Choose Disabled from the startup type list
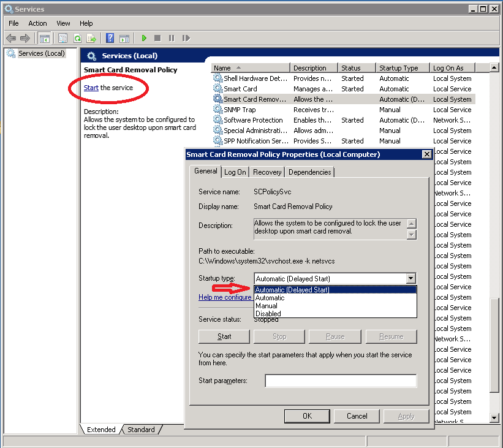The height and width of the screenshot is (448, 503). (x=268, y=314)
